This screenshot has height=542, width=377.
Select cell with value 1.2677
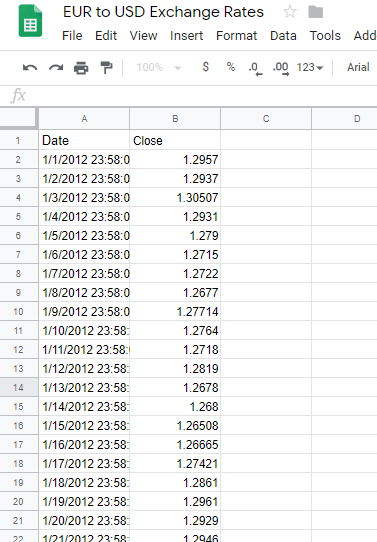coord(175,292)
